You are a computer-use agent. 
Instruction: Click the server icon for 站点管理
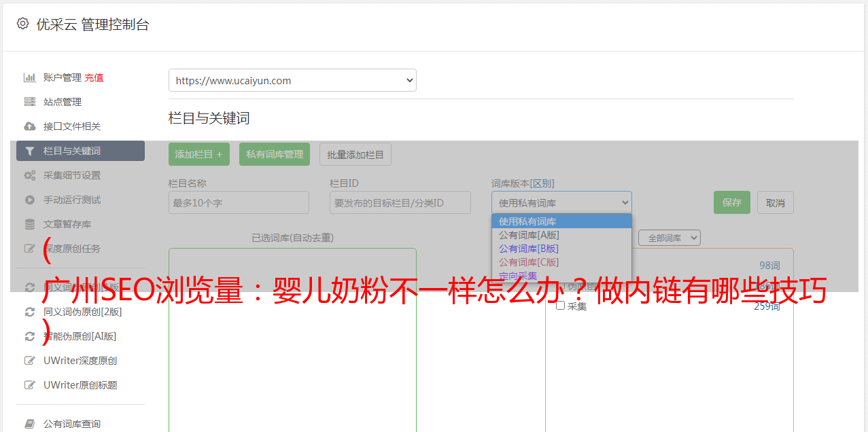30,102
